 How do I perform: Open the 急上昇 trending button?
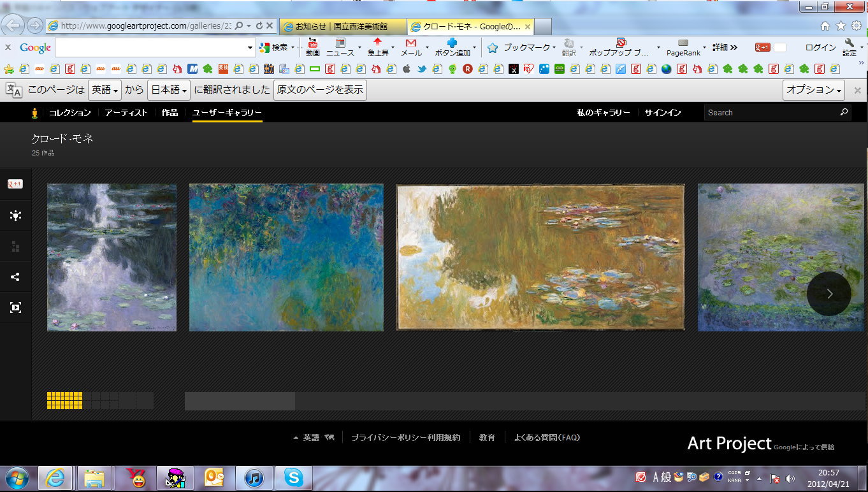coord(378,47)
